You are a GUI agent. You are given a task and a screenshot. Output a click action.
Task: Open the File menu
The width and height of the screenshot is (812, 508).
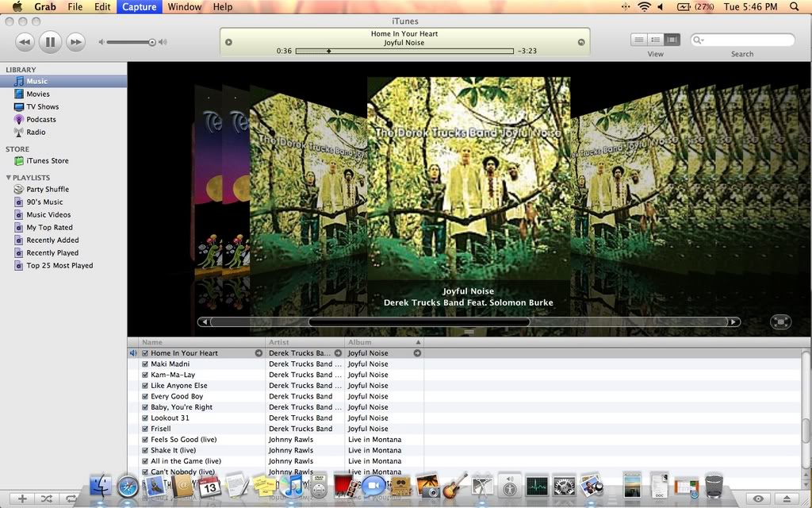pyautogui.click(x=75, y=6)
